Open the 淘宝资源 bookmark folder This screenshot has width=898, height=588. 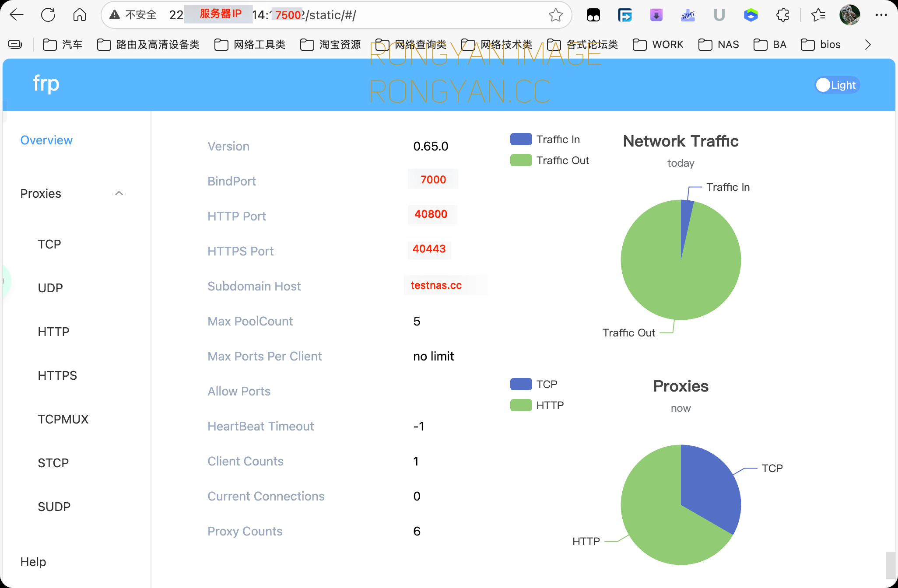coord(330,45)
